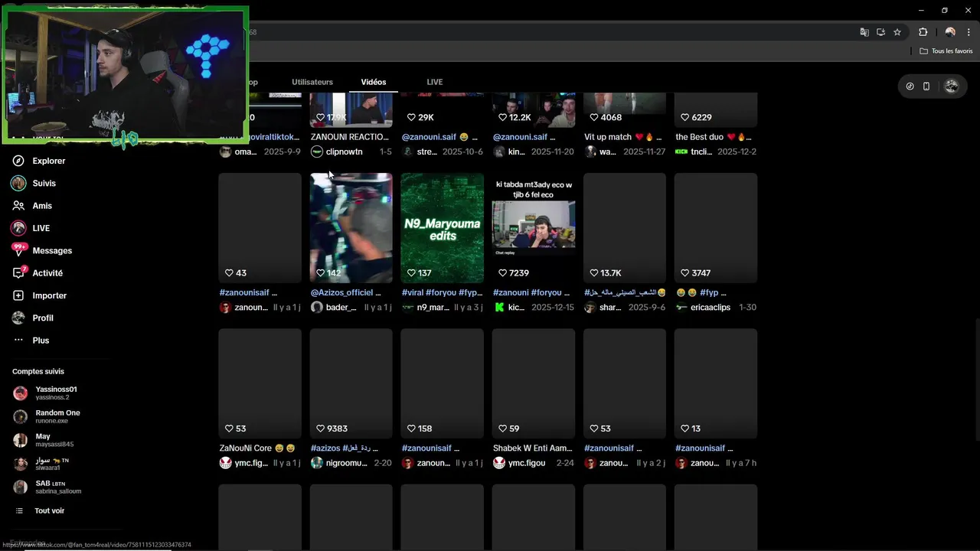The height and width of the screenshot is (551, 980).
Task: Open the 'ki tabda mt3ady eco' video thumbnail
Action: [534, 228]
